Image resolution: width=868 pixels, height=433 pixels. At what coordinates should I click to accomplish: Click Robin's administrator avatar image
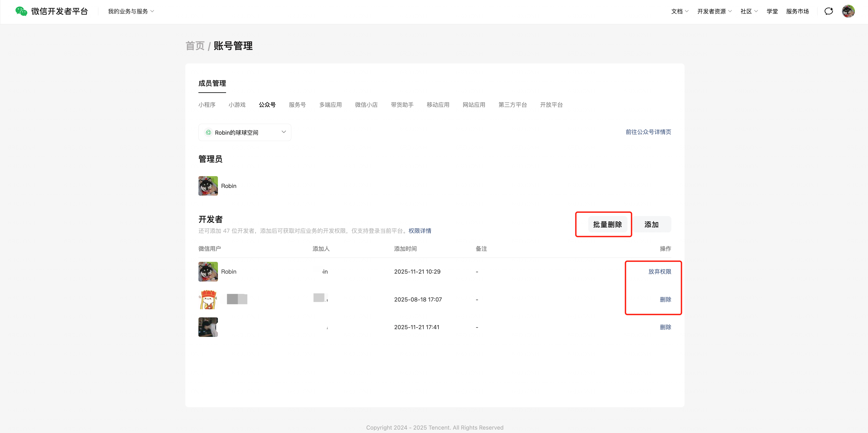(x=208, y=186)
